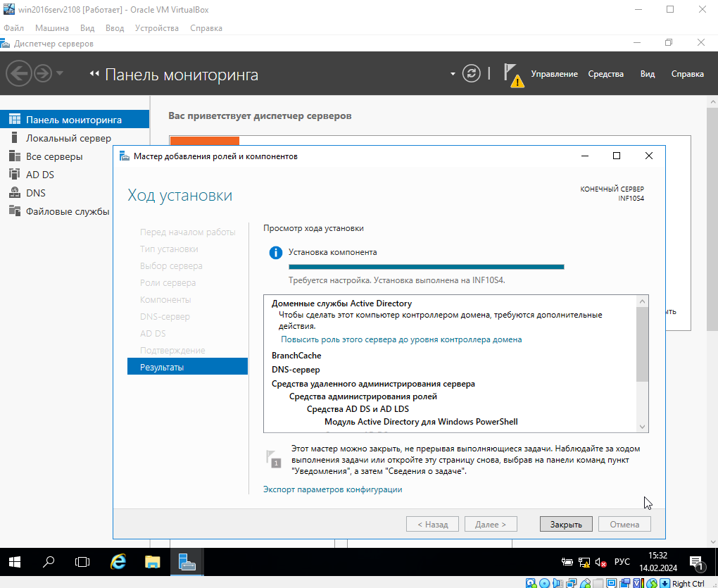Click the network tray icon with warning
This screenshot has height=588, width=718.
[x=584, y=562]
